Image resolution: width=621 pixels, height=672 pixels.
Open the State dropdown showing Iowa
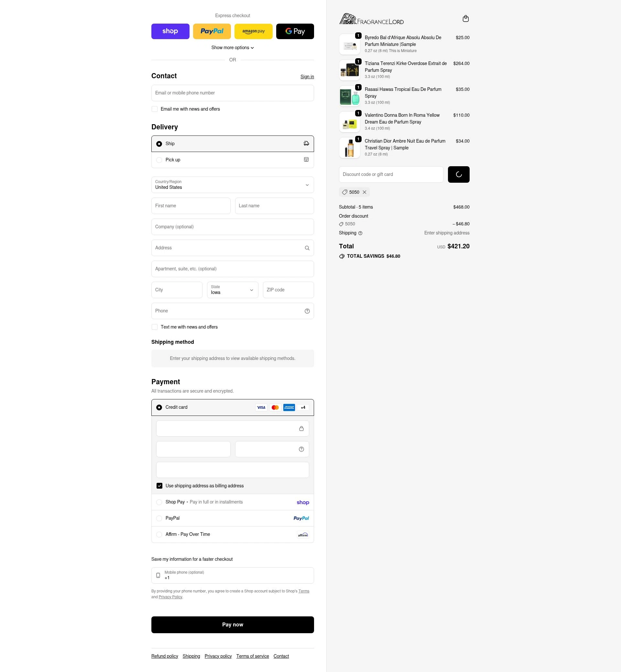[x=233, y=290]
